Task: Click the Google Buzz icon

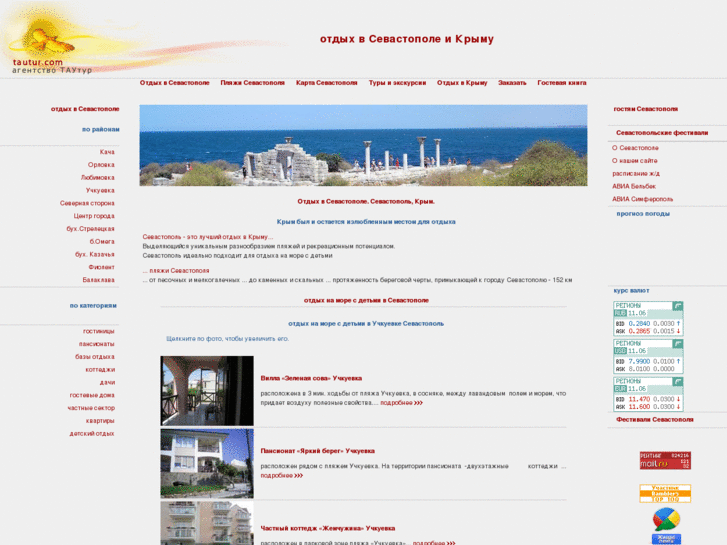Action: click(666, 519)
